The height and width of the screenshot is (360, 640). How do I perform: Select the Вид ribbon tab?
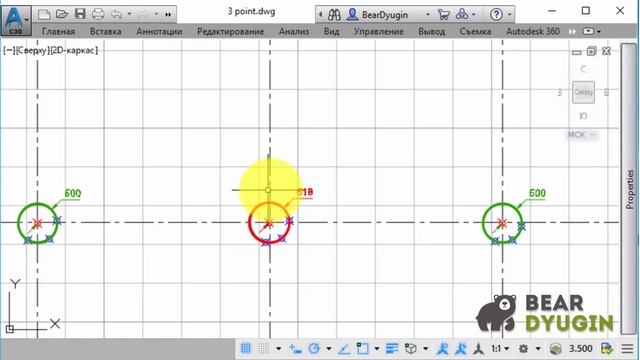click(x=331, y=31)
